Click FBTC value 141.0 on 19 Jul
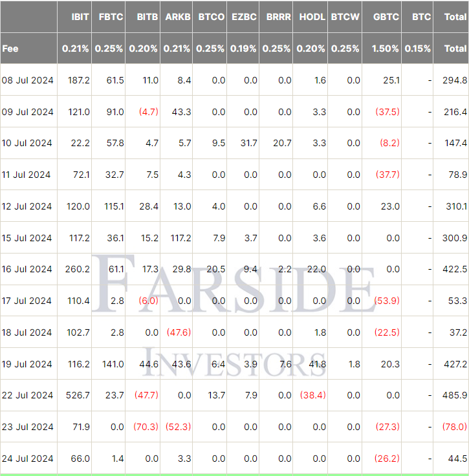This screenshot has height=476, width=469. [x=113, y=364]
